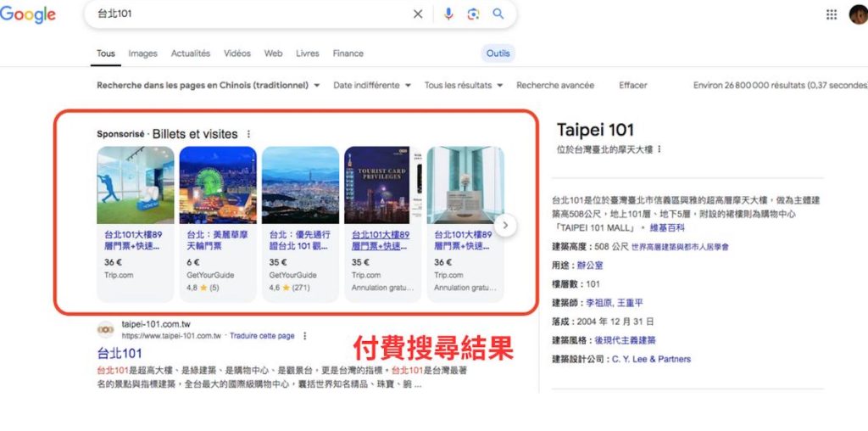Expand the Date indifférente dropdown

click(x=372, y=86)
